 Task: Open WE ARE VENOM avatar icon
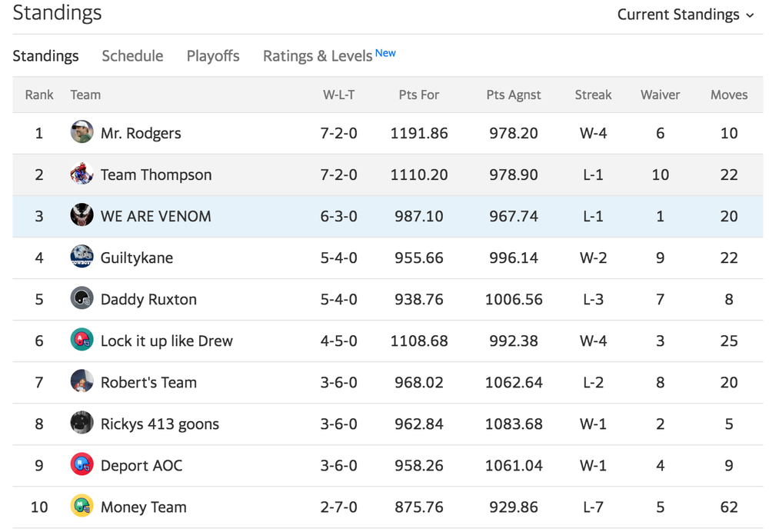click(82, 215)
